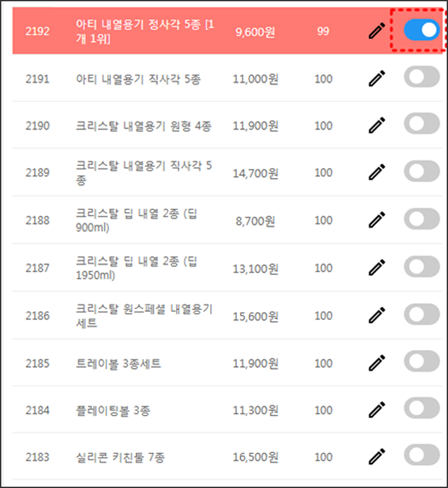Image resolution: width=448 pixels, height=488 pixels.
Task: Click the edit pencil for 실리콘 키친툴 7종
Action: (377, 457)
